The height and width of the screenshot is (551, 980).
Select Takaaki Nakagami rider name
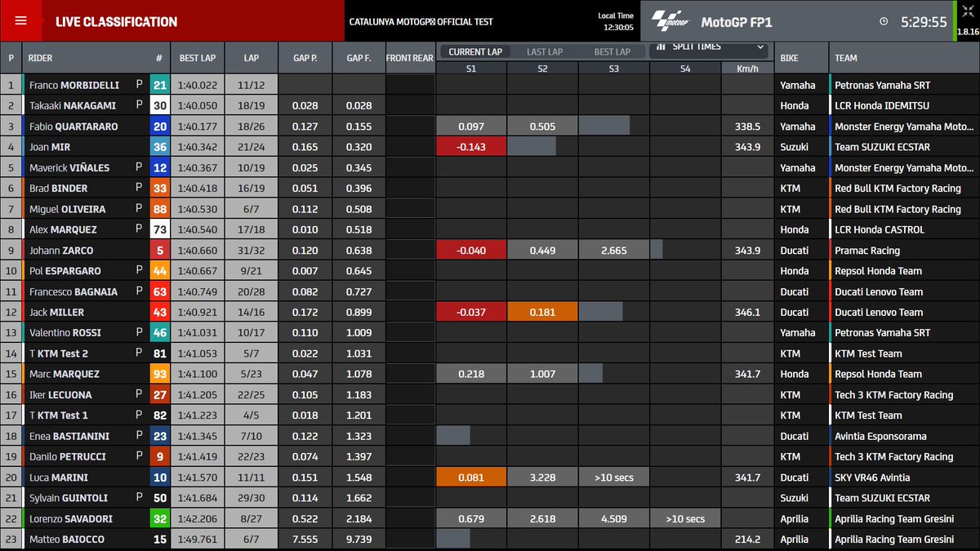coord(73,105)
